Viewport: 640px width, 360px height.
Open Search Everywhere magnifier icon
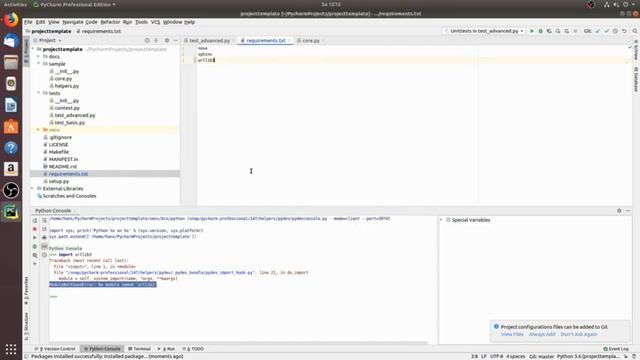pyautogui.click(x=635, y=31)
